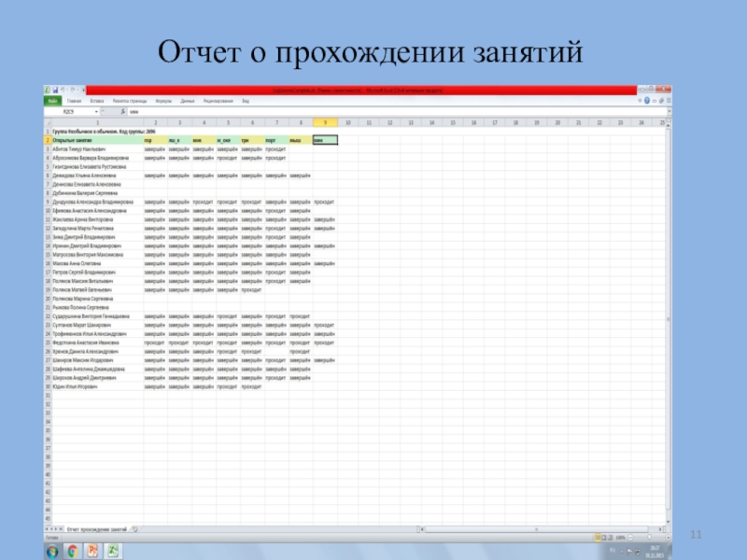This screenshot has height=560, width=747.
Task: Click the insert function fx icon
Action: click(122, 109)
